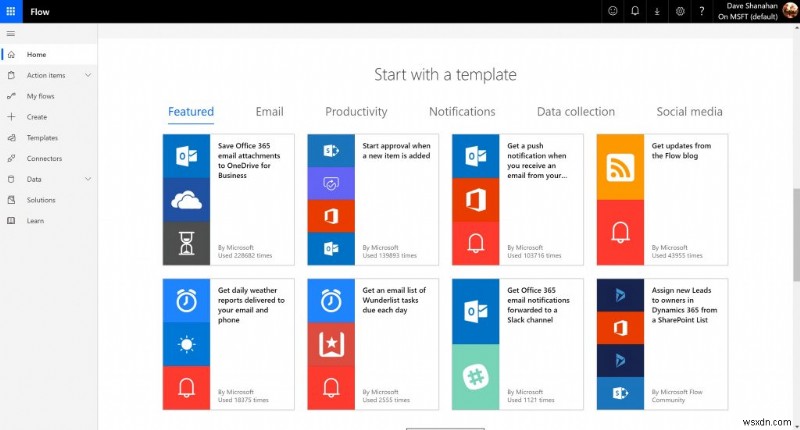
Task: Click the Action items clipboard icon
Action: point(11,75)
